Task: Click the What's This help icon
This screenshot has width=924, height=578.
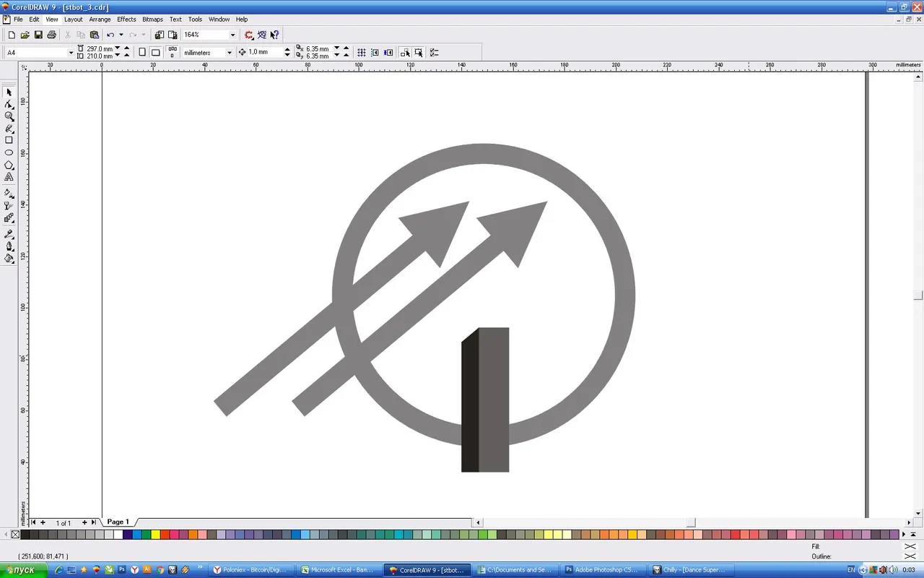Action: pyautogui.click(x=274, y=35)
